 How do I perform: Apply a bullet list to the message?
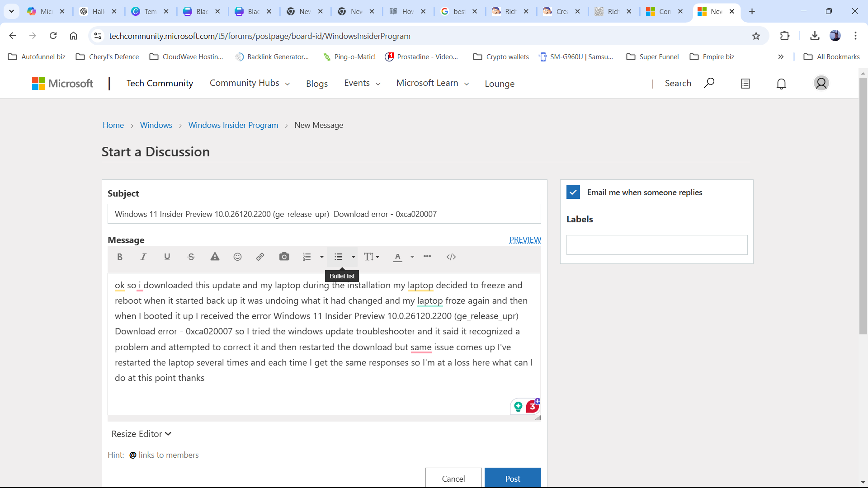[338, 257]
